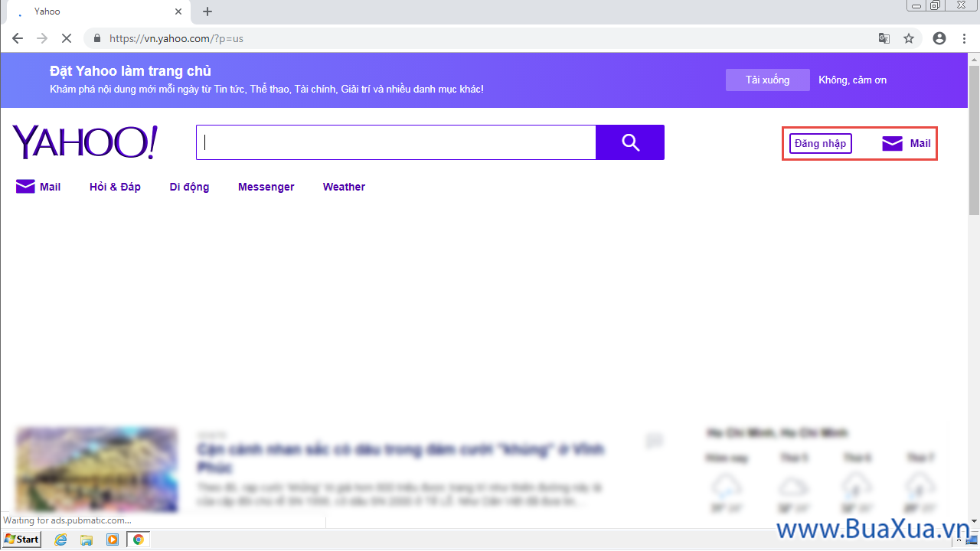
Task: Click the scrollbar up arrow
Action: coord(974,59)
